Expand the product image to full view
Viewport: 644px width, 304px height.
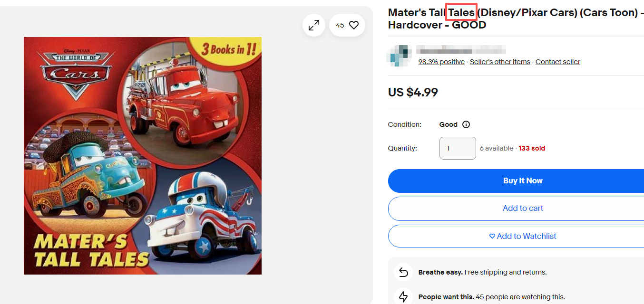(x=314, y=26)
